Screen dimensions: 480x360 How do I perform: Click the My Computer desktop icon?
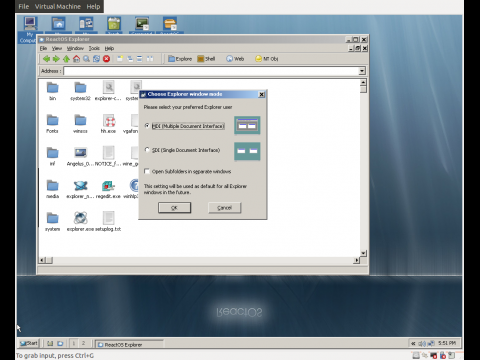coord(30,24)
